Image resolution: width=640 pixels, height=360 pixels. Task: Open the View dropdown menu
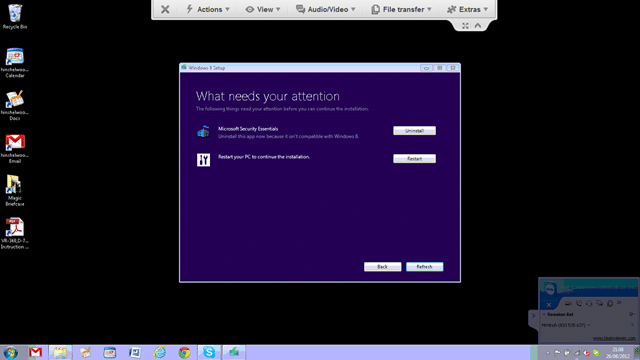click(263, 9)
